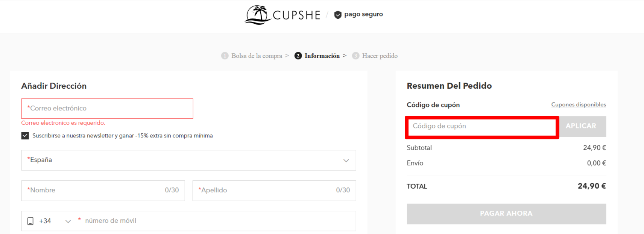The image size is (644, 234).
Task: Click the 'Subtotal' label
Action: click(419, 148)
